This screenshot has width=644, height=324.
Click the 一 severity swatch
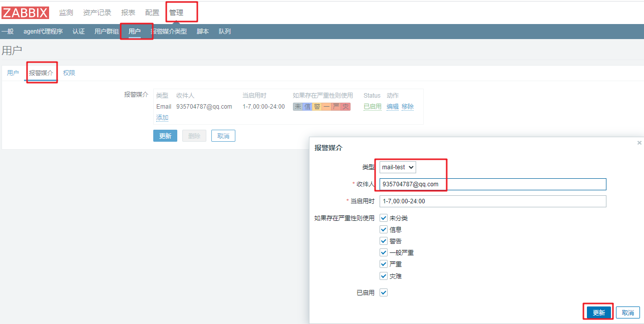327,107
